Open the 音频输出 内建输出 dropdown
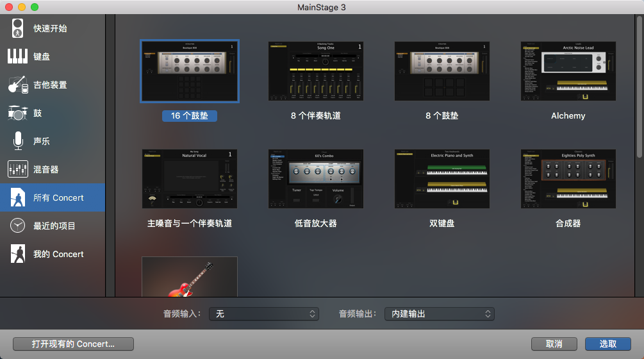644x359 pixels. 439,314
